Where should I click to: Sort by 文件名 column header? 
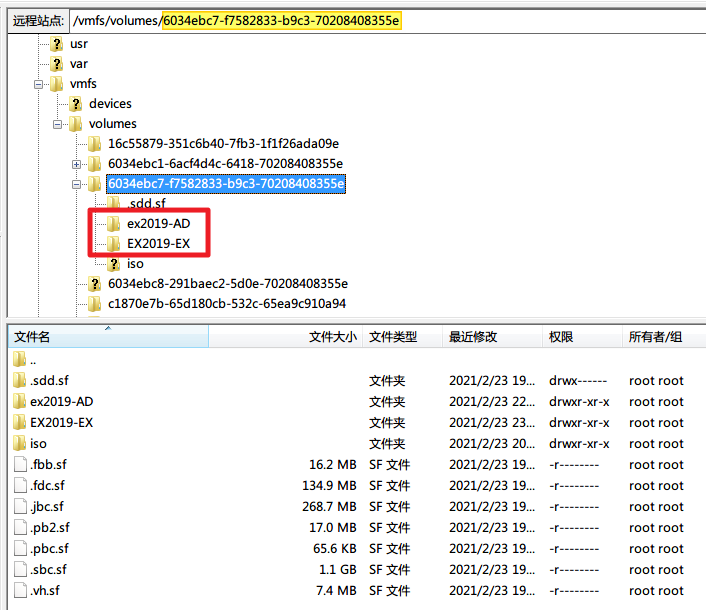coord(108,337)
